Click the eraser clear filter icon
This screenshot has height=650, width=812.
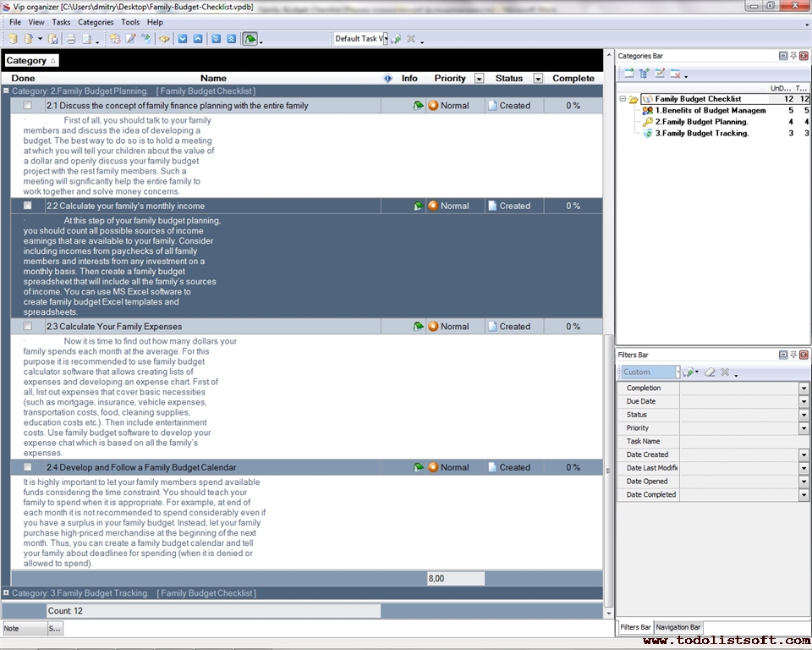[x=710, y=372]
